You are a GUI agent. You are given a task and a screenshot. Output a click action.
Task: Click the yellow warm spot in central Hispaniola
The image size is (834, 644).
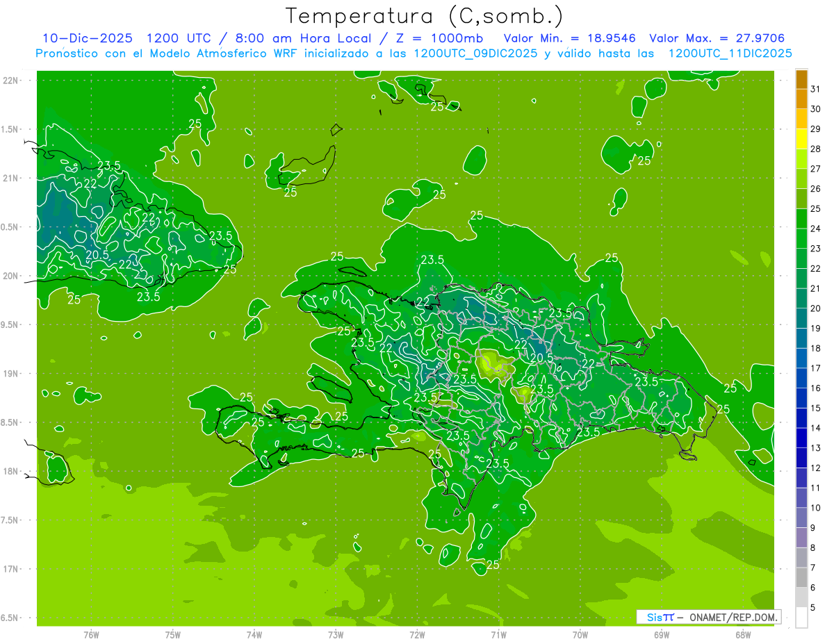[491, 363]
